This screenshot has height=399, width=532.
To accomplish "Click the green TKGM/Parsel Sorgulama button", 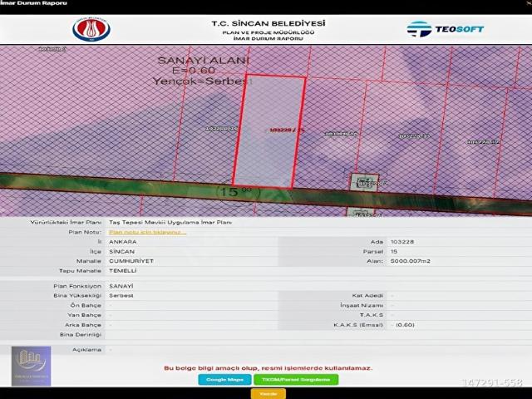I will [x=296, y=380].
